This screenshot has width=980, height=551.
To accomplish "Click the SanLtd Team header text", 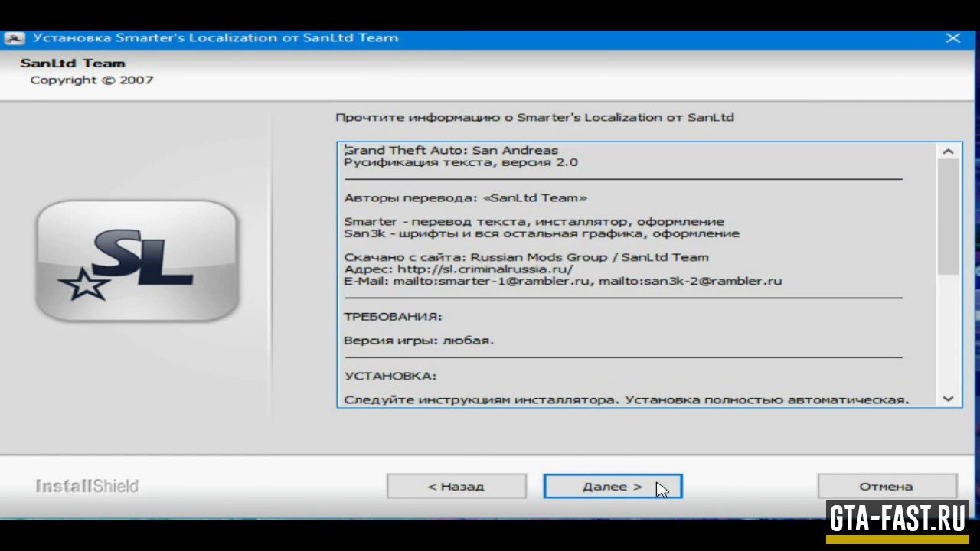I will [x=73, y=64].
